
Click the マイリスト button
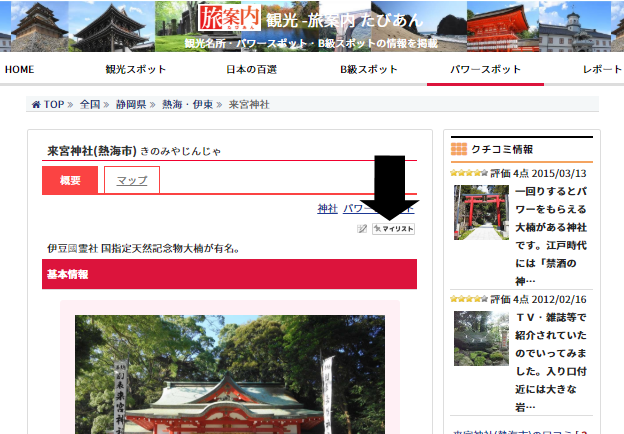click(393, 229)
